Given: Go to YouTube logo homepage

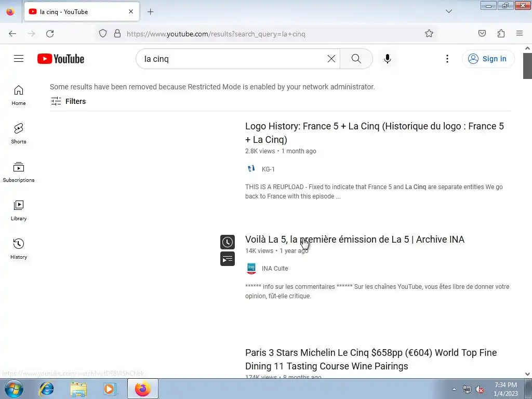Looking at the screenshot, I should pyautogui.click(x=61, y=59).
